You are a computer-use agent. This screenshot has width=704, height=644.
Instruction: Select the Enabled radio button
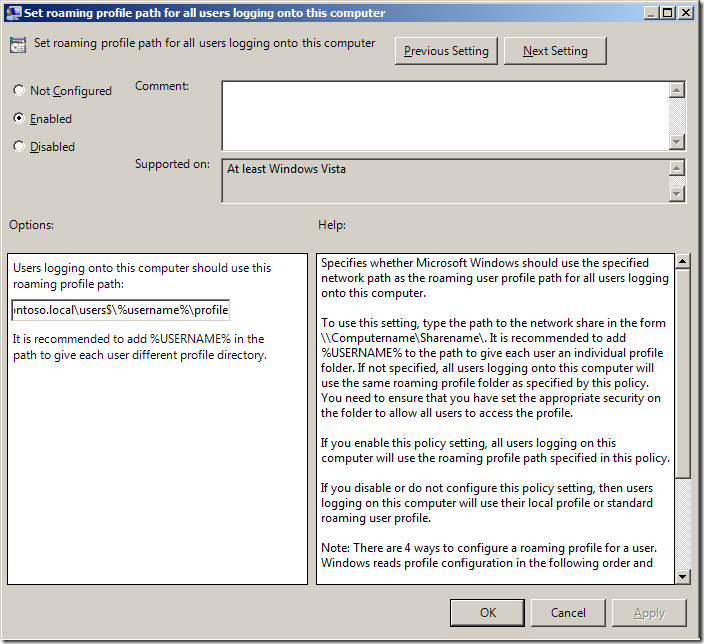pos(19,119)
